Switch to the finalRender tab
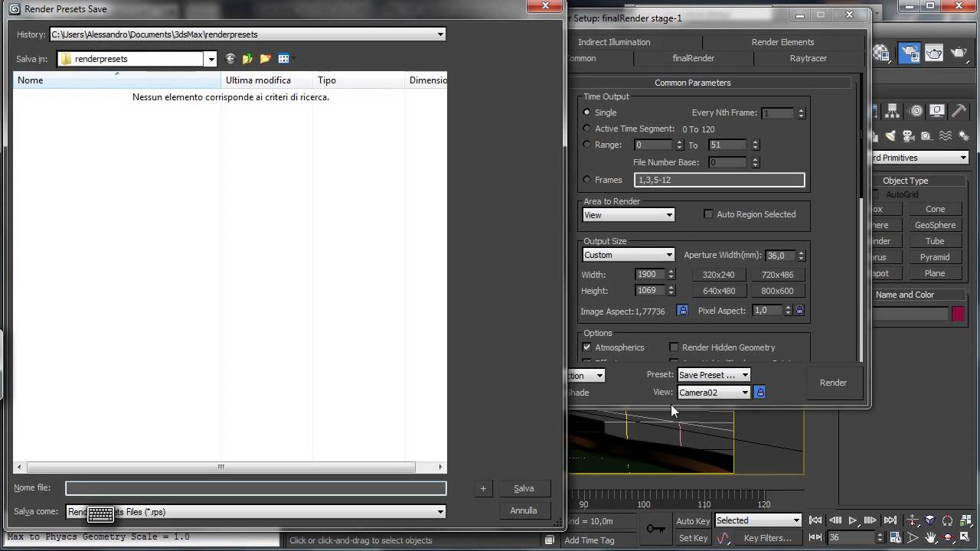Viewport: 980px width, 551px height. click(x=693, y=58)
